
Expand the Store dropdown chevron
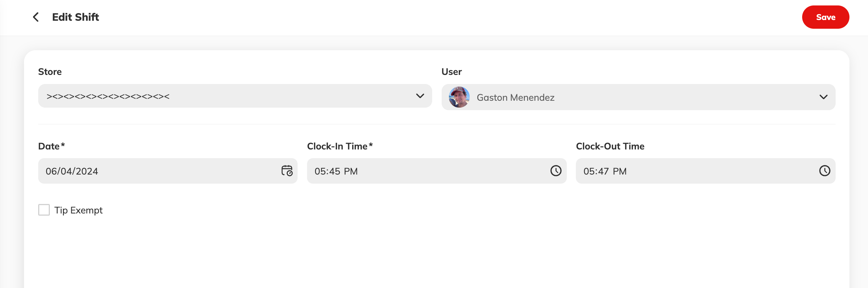[420, 96]
